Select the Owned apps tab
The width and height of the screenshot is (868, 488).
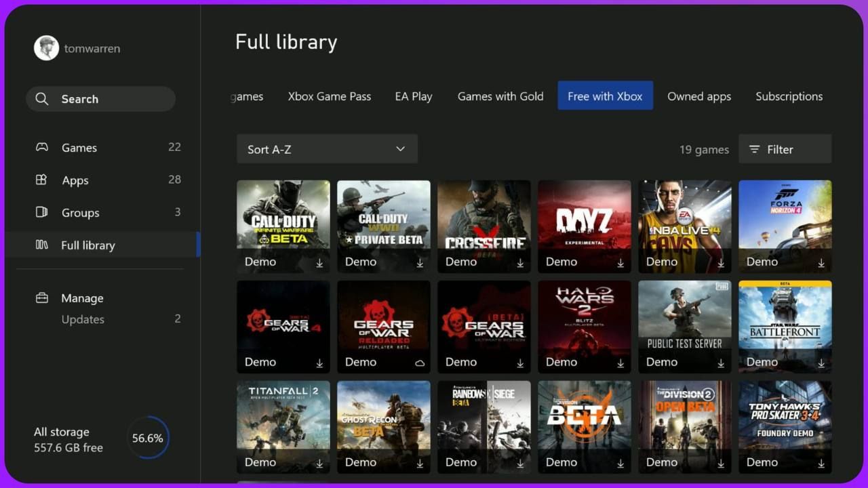click(x=699, y=96)
